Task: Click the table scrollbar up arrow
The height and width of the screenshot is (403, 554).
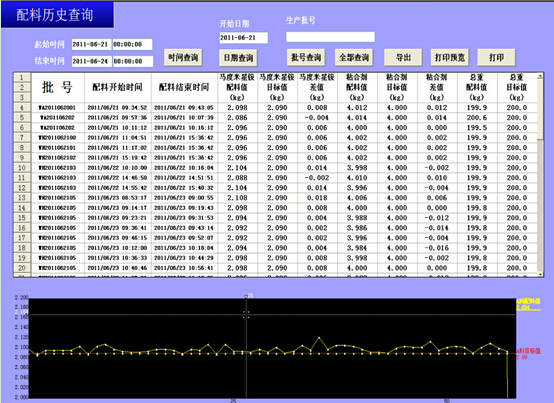Action: pos(540,76)
